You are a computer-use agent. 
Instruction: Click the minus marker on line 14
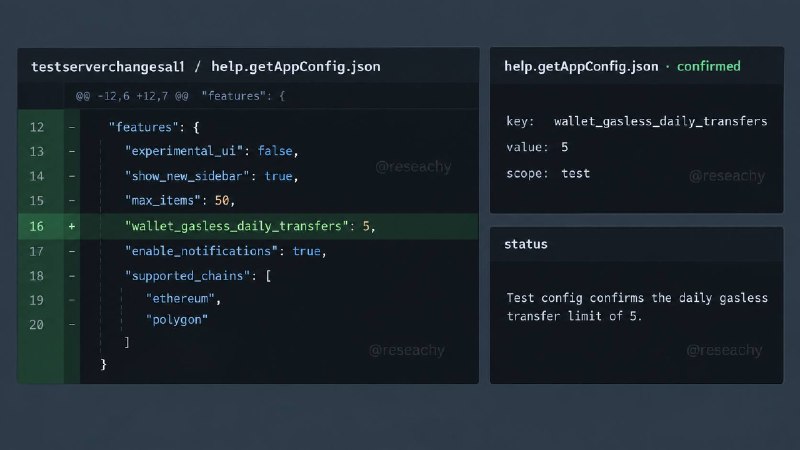(x=71, y=176)
